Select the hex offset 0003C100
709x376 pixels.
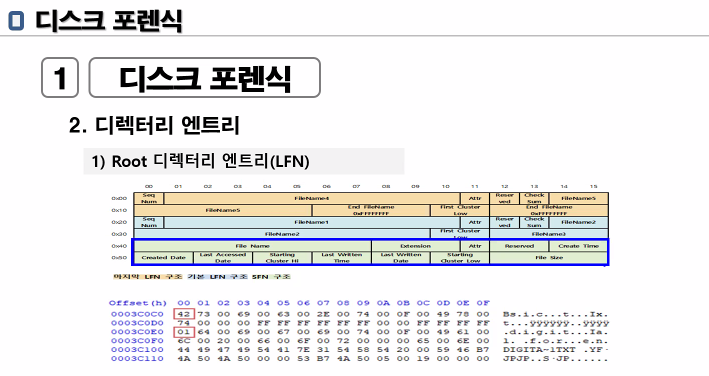click(137, 350)
